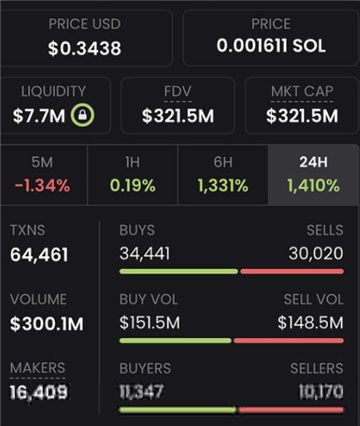Select the 5M timeframe tab

click(43, 175)
